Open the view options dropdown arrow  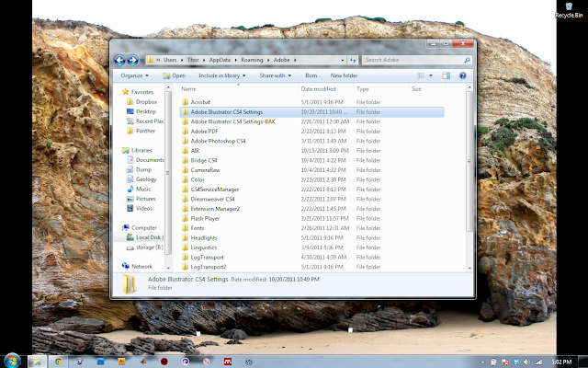pos(431,75)
